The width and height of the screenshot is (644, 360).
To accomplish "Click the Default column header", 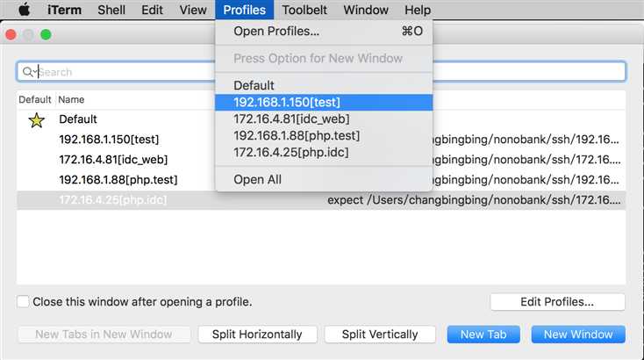I will click(x=35, y=99).
